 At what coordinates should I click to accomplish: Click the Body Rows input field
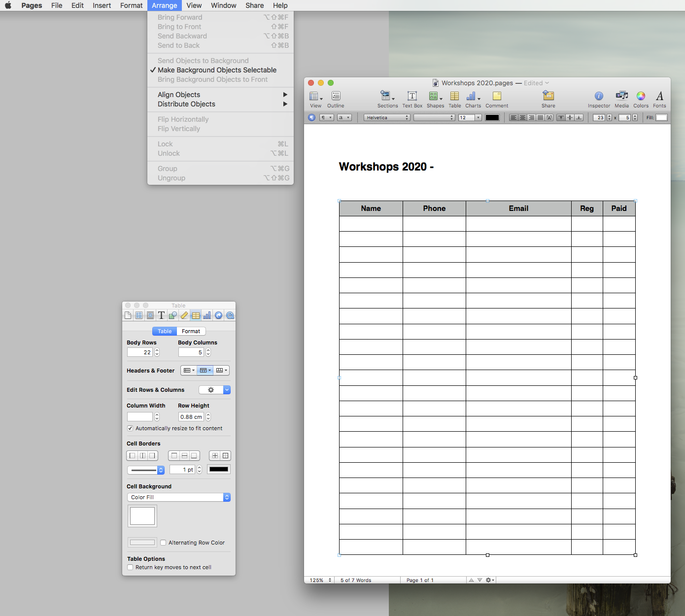click(x=140, y=352)
